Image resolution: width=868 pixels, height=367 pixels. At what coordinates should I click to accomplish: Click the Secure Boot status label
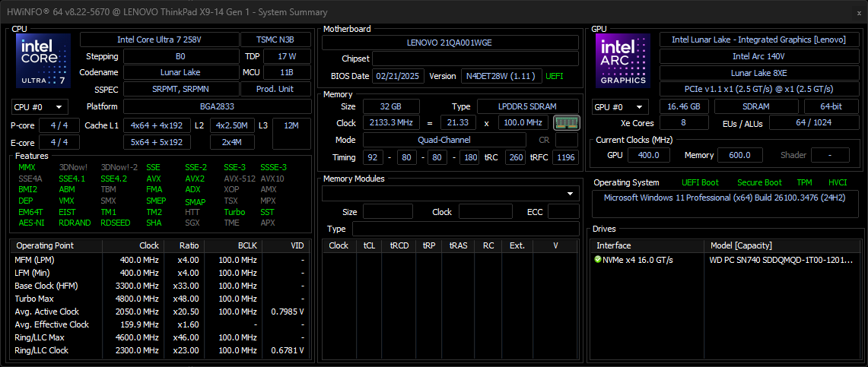[x=758, y=182]
